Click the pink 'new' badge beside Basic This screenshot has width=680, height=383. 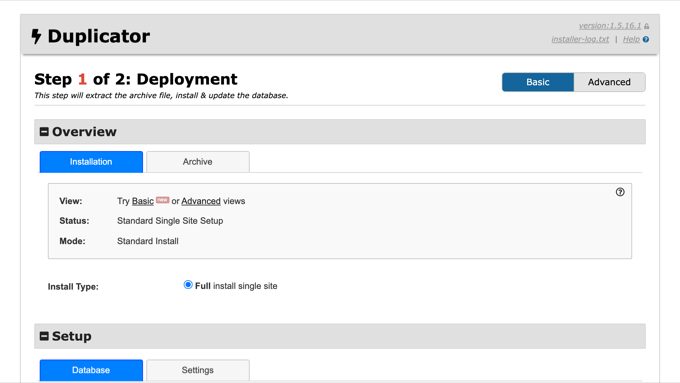click(163, 200)
